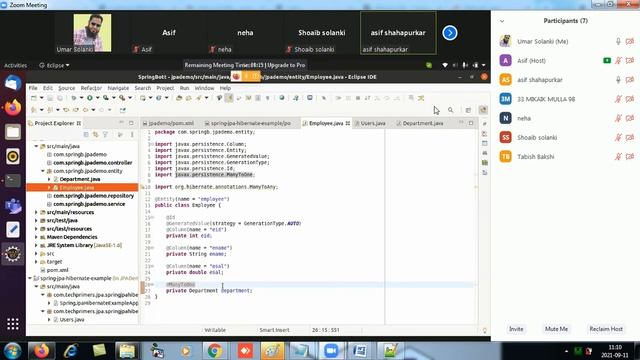Screen dimensions: 640x360
Task: Collapse the Participants panel chevron in Zoom
Action: click(x=502, y=21)
